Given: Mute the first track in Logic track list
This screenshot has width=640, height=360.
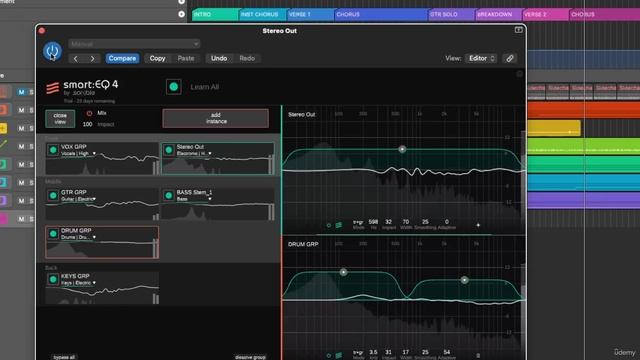Looking at the screenshot, I should pyautogui.click(x=21, y=92).
